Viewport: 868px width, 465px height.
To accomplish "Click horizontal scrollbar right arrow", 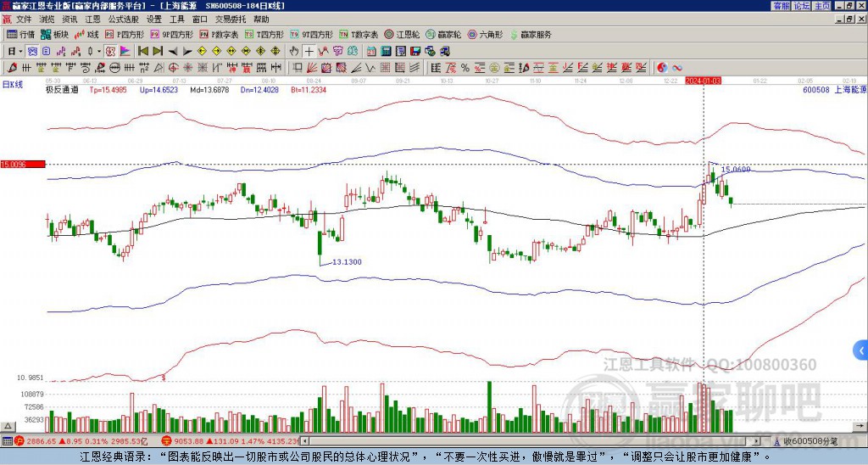I will click(757, 441).
